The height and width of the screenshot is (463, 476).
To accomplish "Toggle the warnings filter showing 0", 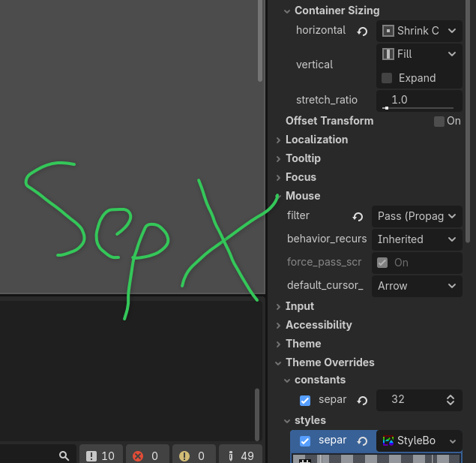I will (x=193, y=455).
